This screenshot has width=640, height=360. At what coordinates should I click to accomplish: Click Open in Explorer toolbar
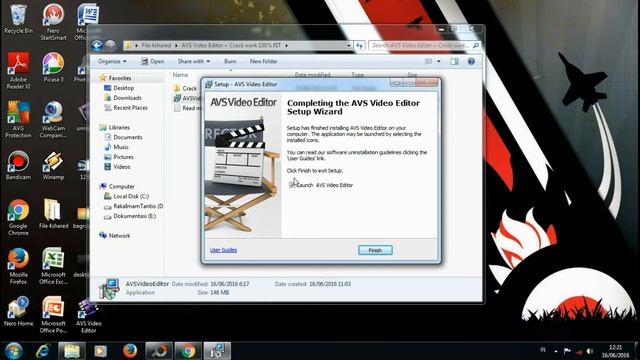152,61
